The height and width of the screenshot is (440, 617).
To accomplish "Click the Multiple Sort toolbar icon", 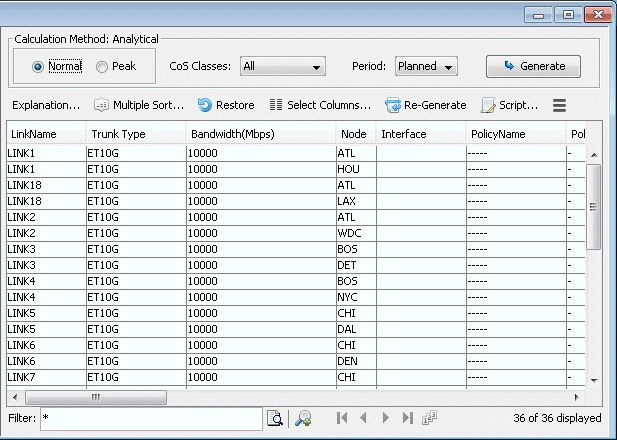I will point(101,105).
